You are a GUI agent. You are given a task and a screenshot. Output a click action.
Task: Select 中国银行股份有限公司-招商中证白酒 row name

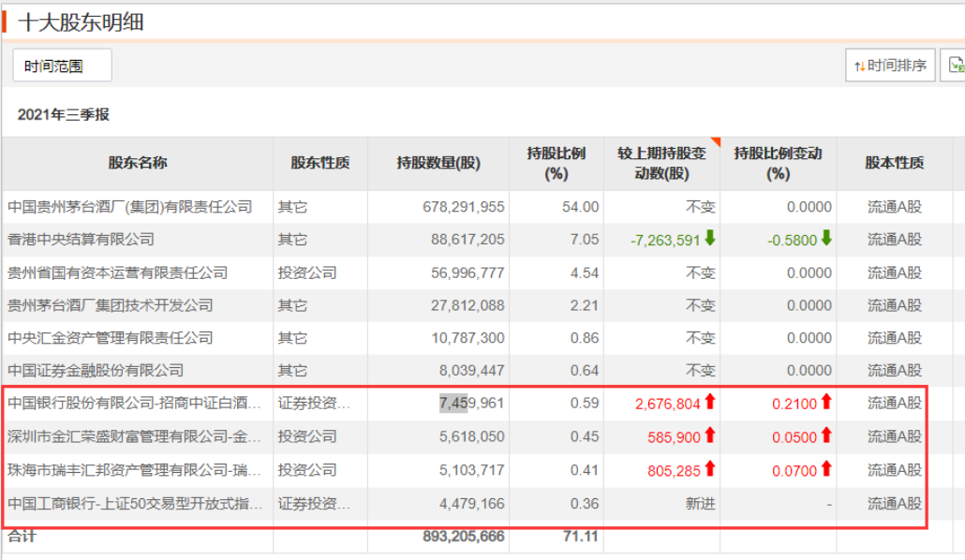134,403
